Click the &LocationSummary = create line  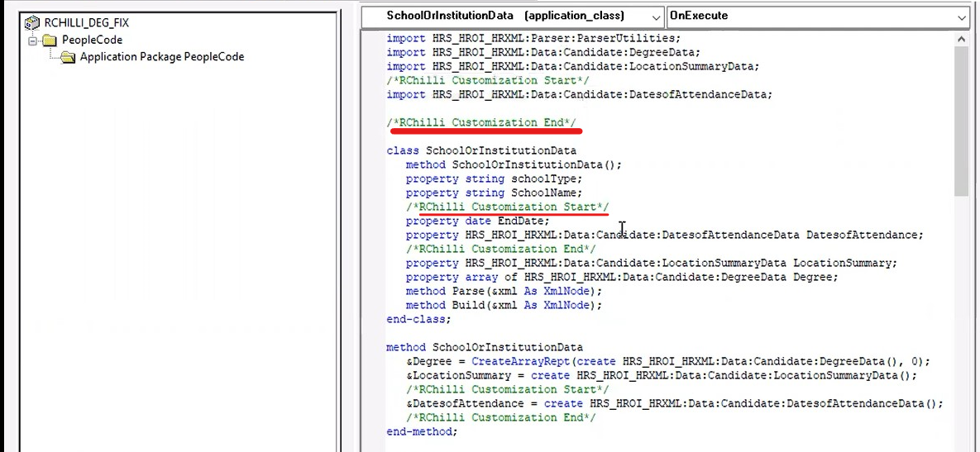[x=662, y=375]
